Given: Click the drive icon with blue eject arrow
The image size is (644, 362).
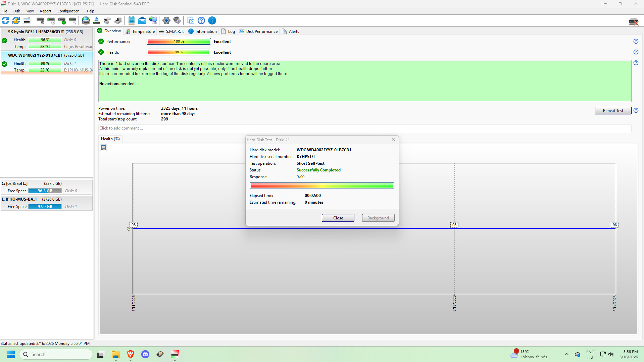Looking at the screenshot, I should [97, 20].
